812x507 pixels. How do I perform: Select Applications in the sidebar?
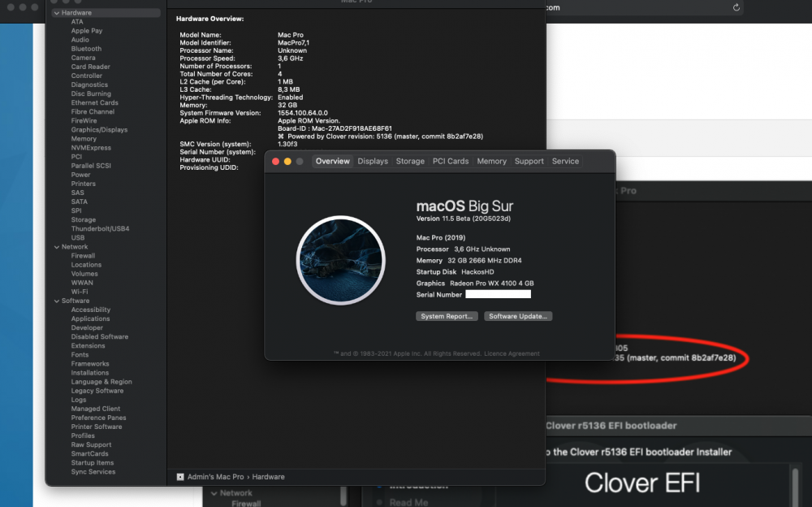[x=90, y=318]
